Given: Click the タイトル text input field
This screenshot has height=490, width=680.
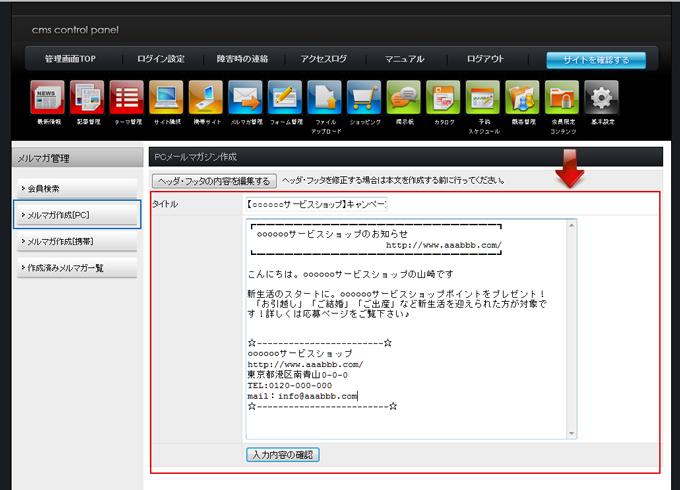Looking at the screenshot, I should point(316,204).
